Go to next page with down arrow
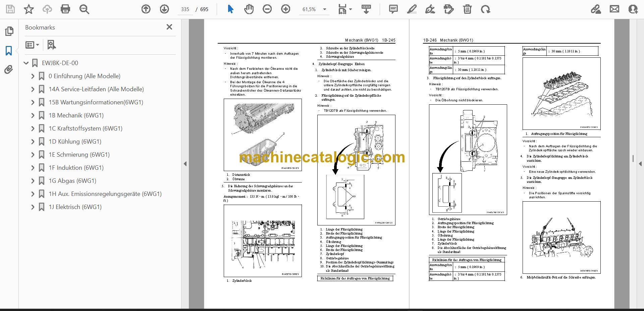Viewport: 644px width, 311px height. 164,9
